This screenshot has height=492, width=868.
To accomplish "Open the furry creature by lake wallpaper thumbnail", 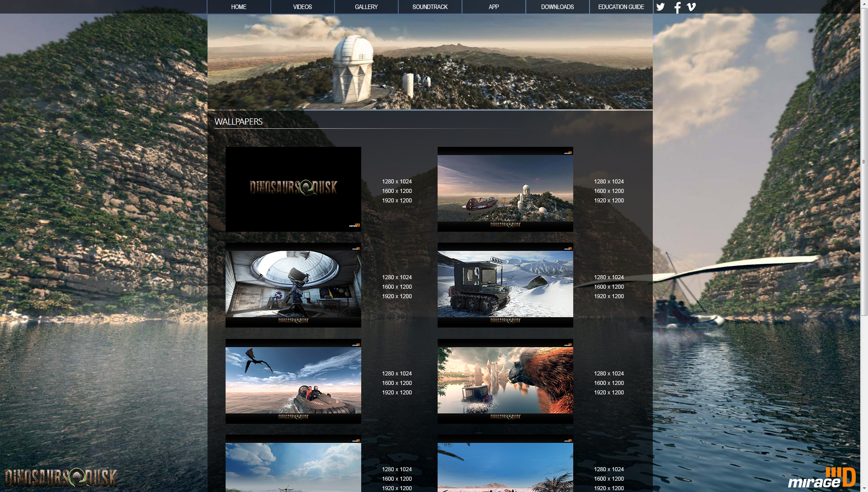I will pyautogui.click(x=505, y=381).
